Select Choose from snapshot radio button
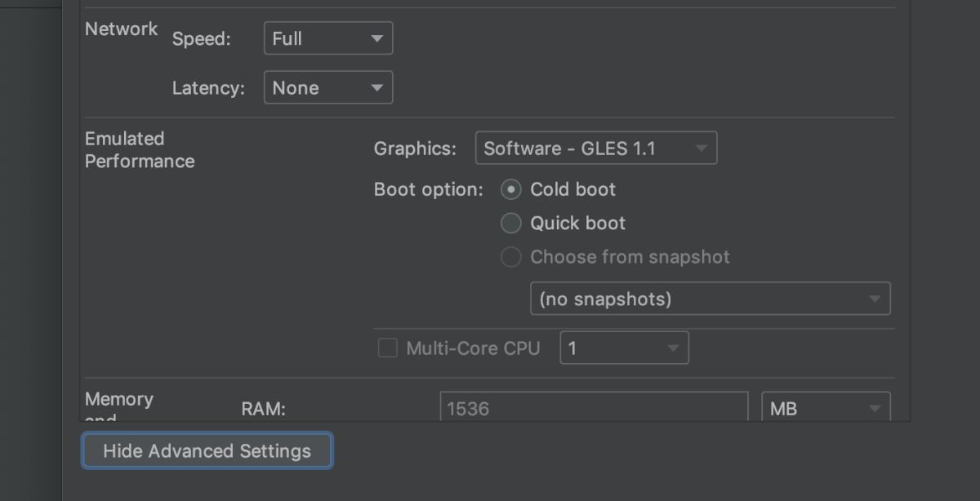The width and height of the screenshot is (980, 501). pyautogui.click(x=511, y=258)
